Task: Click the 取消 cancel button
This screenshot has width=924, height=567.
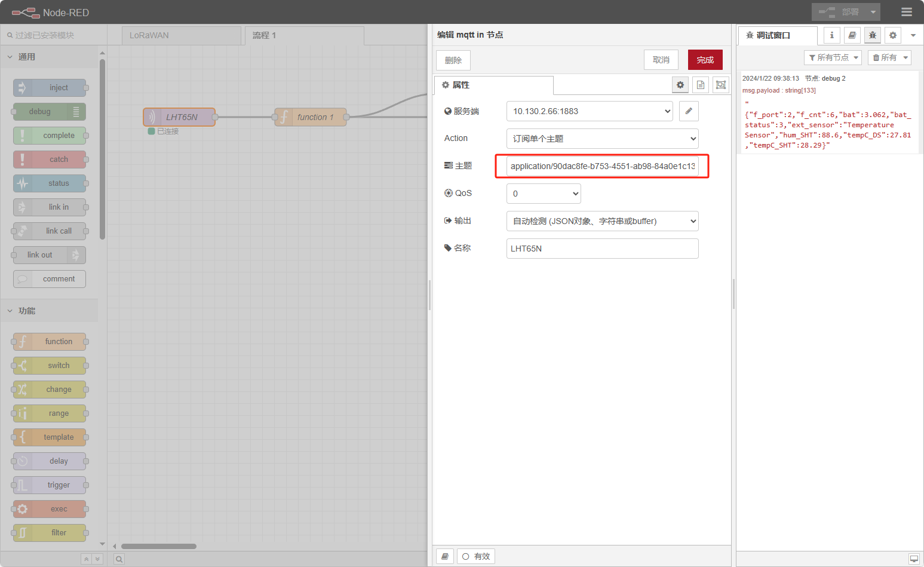Action: coord(661,60)
